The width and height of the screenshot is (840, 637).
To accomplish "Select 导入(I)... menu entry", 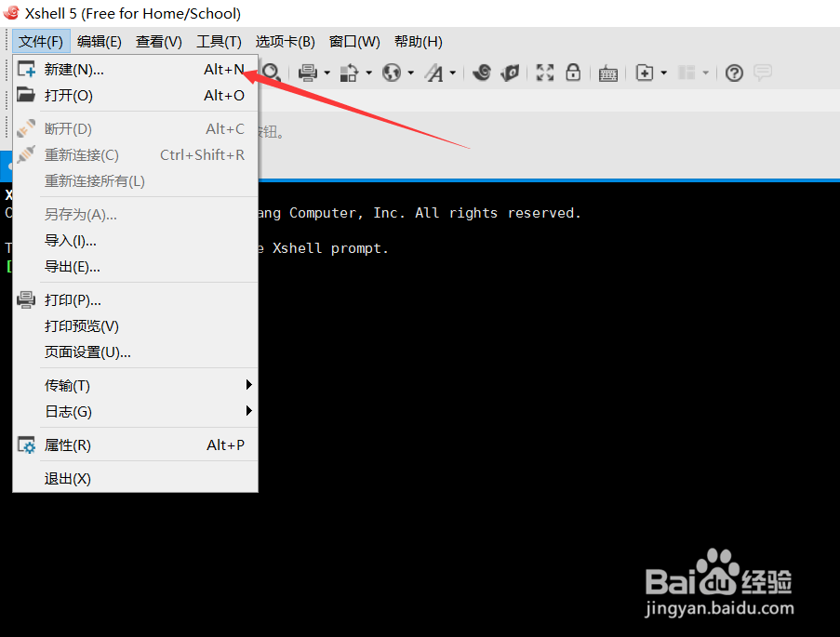I will tap(135, 241).
